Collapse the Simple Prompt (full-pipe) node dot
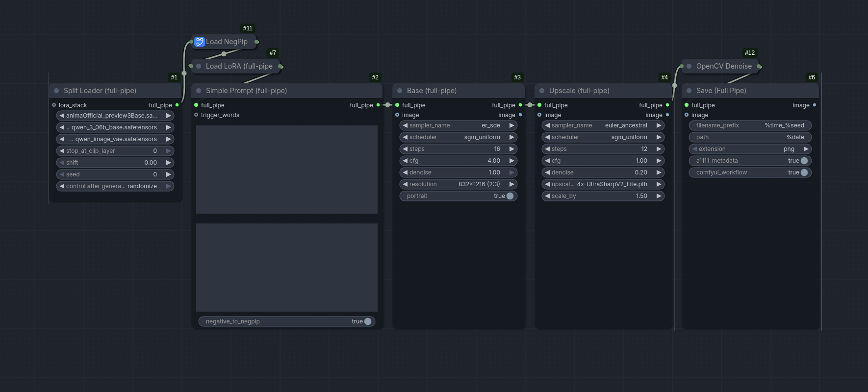868x392 pixels. coord(199,91)
